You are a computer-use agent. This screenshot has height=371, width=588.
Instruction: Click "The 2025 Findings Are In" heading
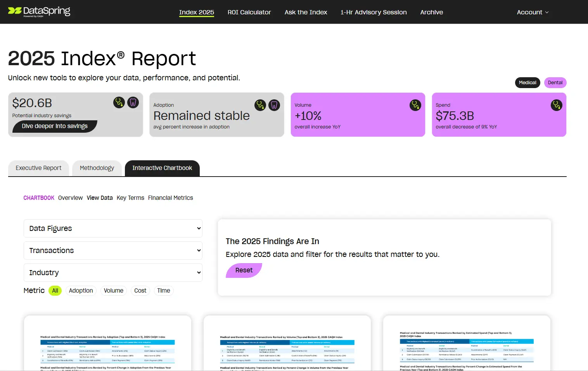[272, 241]
